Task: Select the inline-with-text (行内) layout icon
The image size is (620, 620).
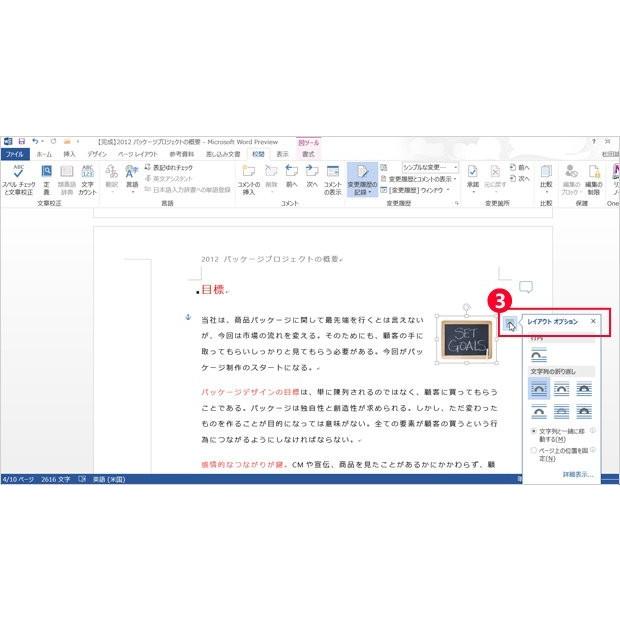Action: pos(539,355)
